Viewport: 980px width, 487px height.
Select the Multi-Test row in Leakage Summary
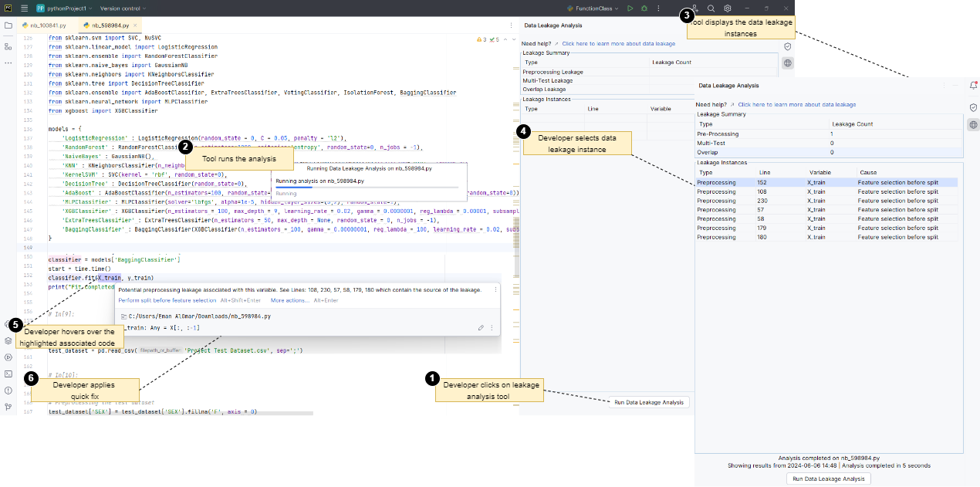point(829,143)
